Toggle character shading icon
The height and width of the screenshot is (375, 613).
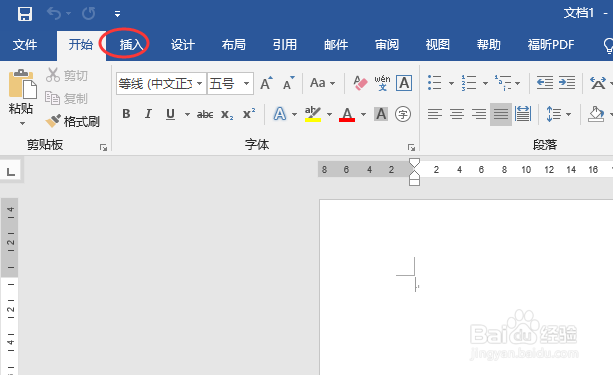381,114
